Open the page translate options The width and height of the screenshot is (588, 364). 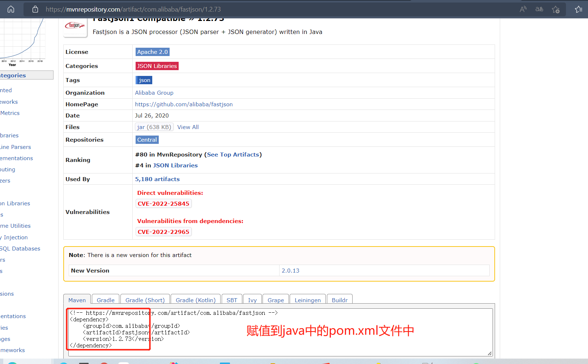[539, 9]
